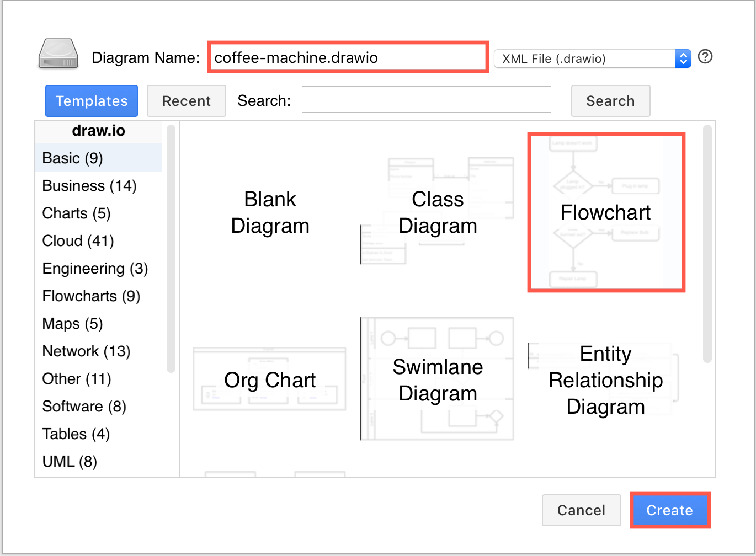
Task: View the Flowcharts (9) category
Action: 91,296
